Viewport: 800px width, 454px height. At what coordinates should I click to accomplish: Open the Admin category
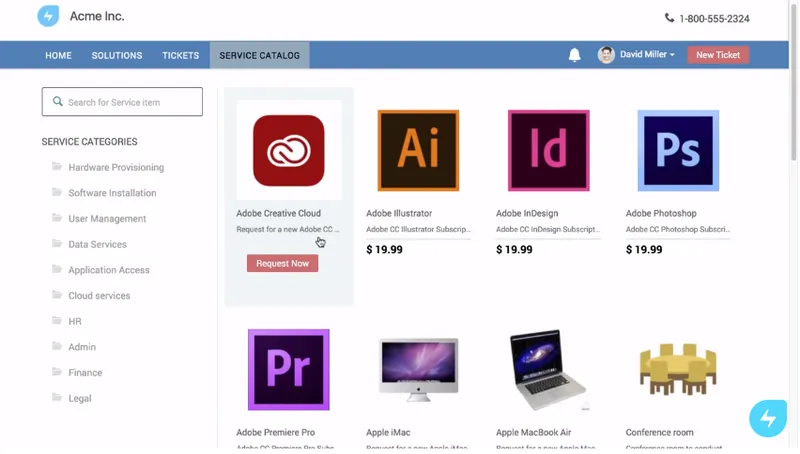[x=82, y=347]
